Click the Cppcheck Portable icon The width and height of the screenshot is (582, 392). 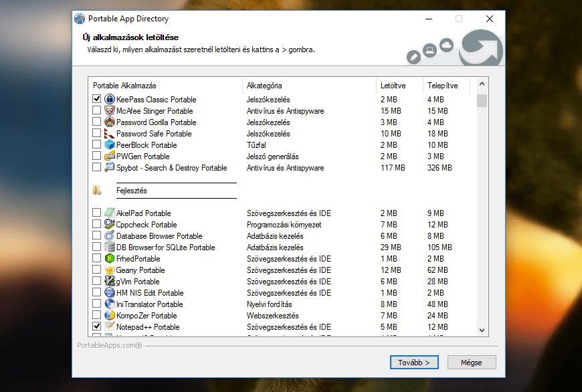(x=110, y=224)
